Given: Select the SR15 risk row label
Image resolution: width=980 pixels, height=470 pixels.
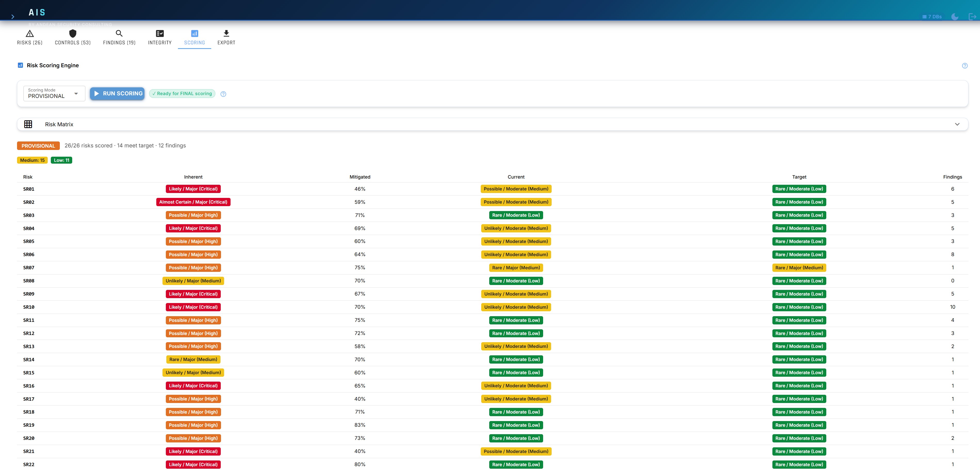Looking at the screenshot, I should click(29, 373).
